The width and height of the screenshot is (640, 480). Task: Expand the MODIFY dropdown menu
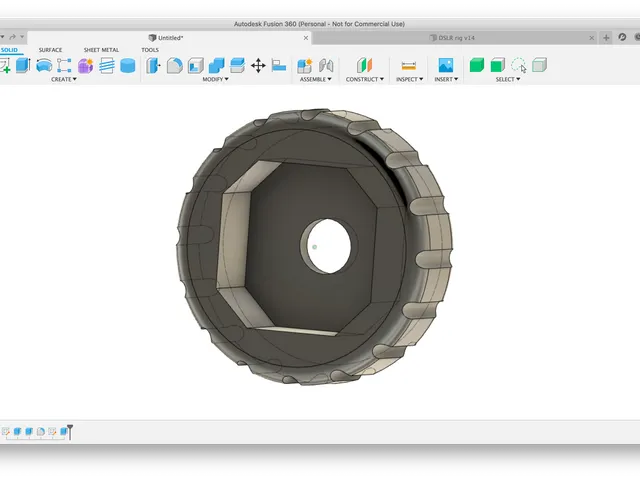tap(216, 79)
